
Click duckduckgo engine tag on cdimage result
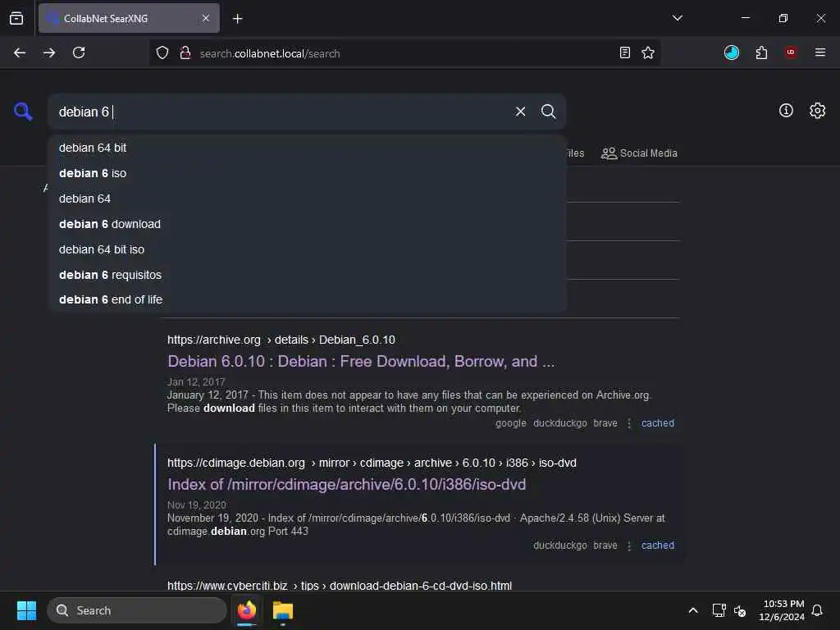[559, 546]
